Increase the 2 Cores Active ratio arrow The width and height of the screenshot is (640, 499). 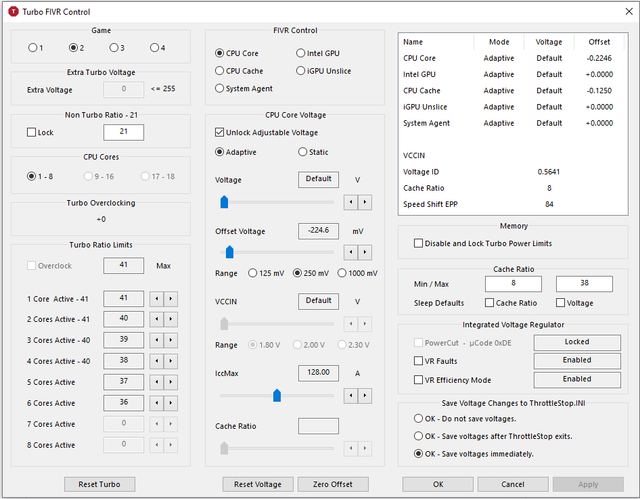coord(172,319)
